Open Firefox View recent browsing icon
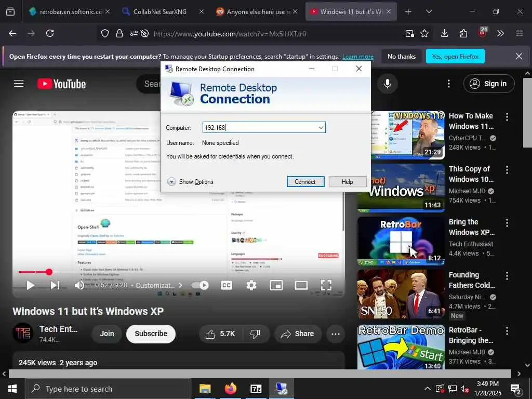The width and height of the screenshot is (532, 399). 10,11
